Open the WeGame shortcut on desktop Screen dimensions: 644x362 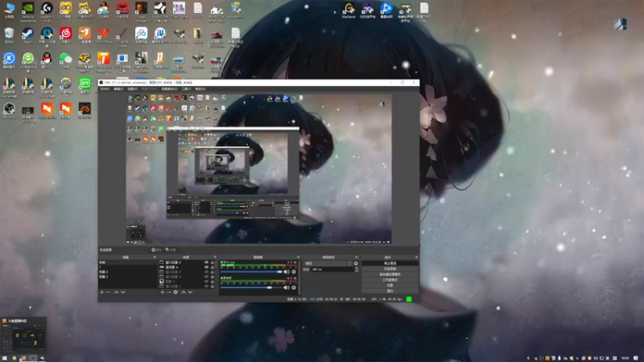tap(349, 10)
